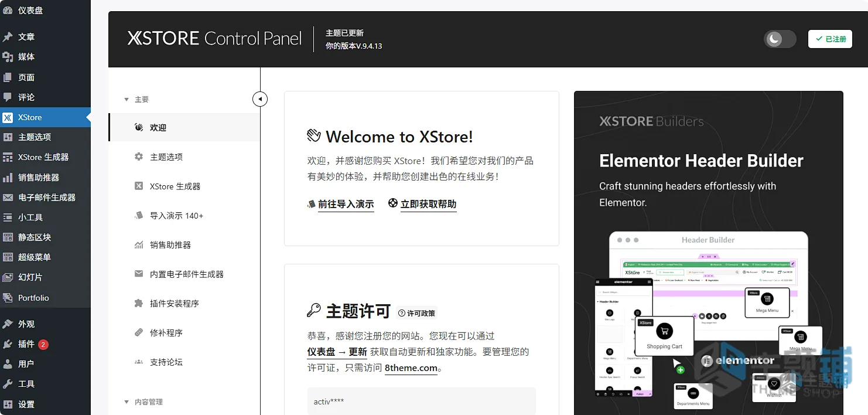Click the envelope icon beside 内置电子邮件生成器
868x415 pixels.
[x=139, y=274]
